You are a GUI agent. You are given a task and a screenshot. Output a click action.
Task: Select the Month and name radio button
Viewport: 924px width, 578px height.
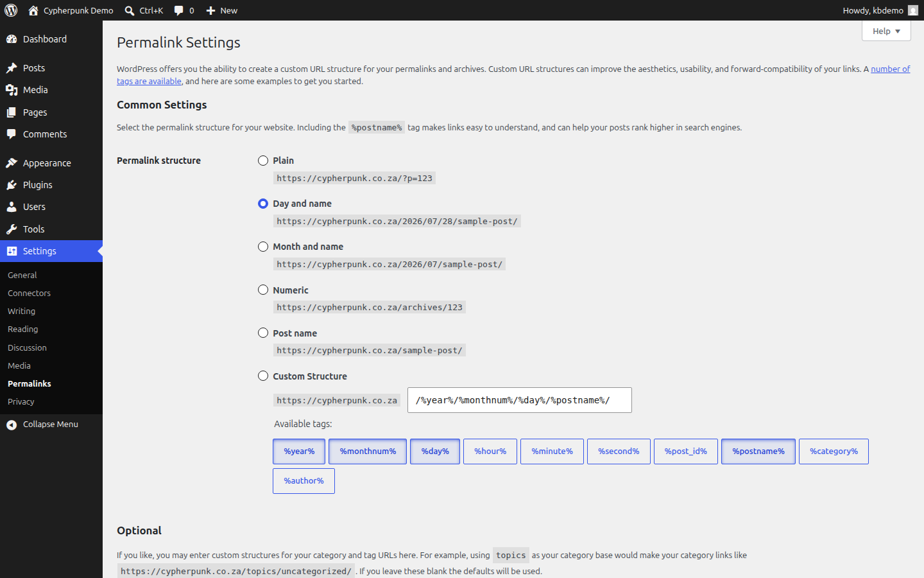click(x=263, y=247)
